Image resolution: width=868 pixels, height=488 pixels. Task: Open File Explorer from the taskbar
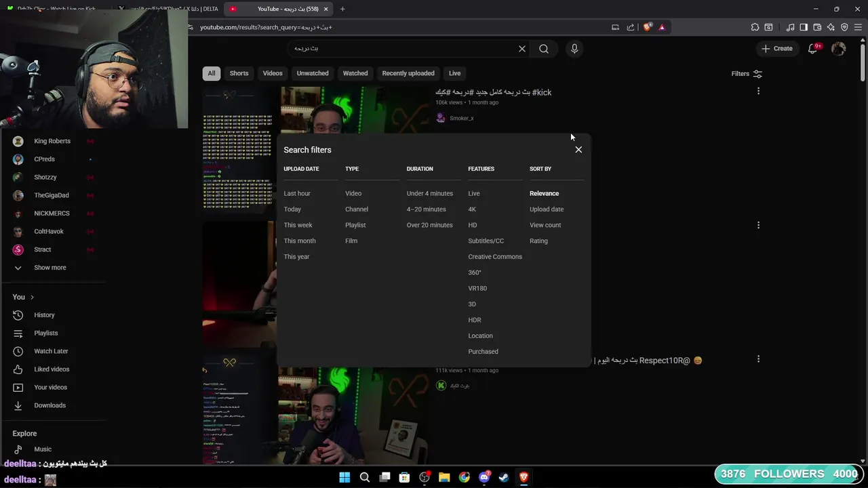pos(444,477)
